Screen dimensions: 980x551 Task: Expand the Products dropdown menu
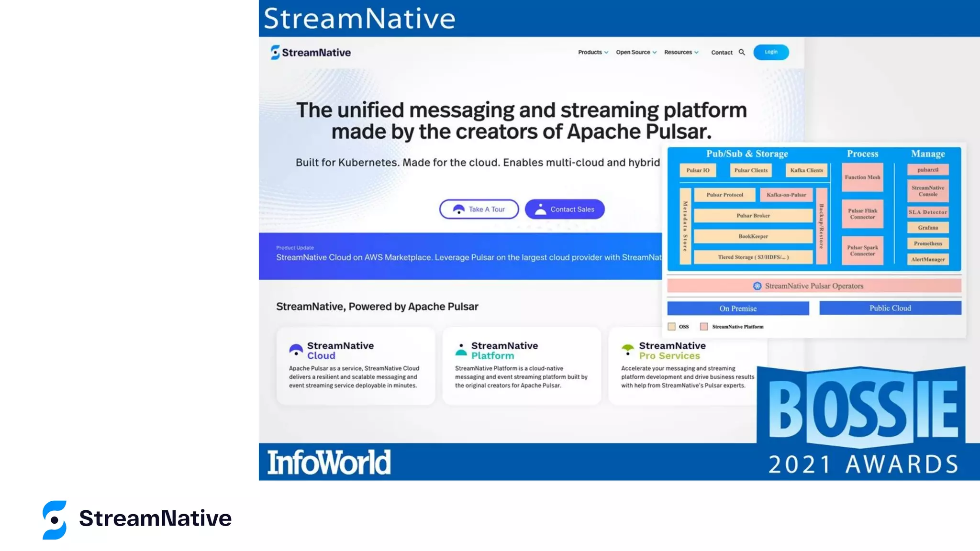[593, 52]
